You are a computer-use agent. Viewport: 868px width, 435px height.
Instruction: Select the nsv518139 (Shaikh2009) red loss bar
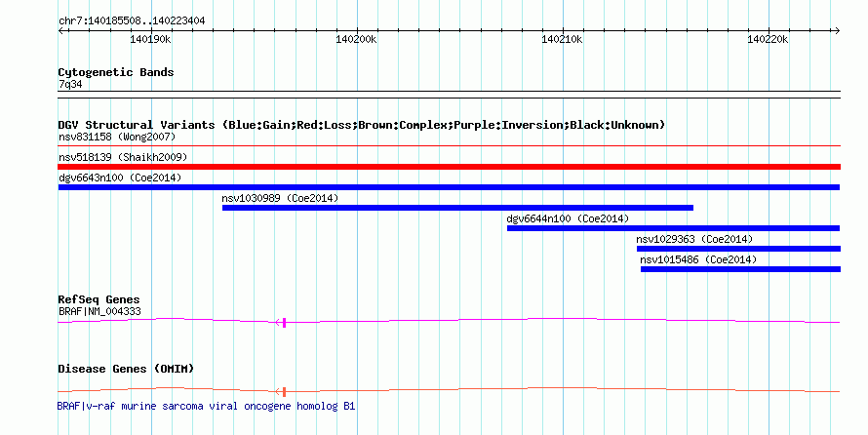pyautogui.click(x=449, y=167)
